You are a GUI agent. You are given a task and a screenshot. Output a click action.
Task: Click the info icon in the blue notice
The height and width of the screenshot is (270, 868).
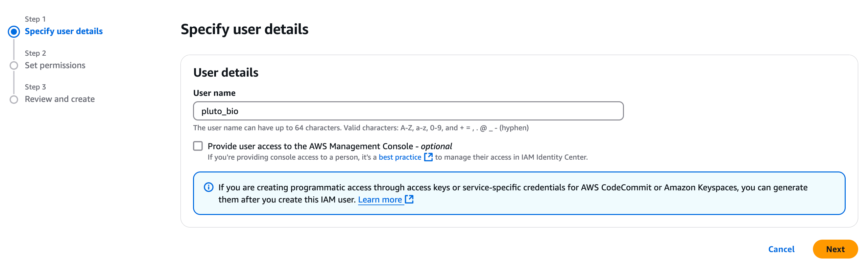pos(209,187)
